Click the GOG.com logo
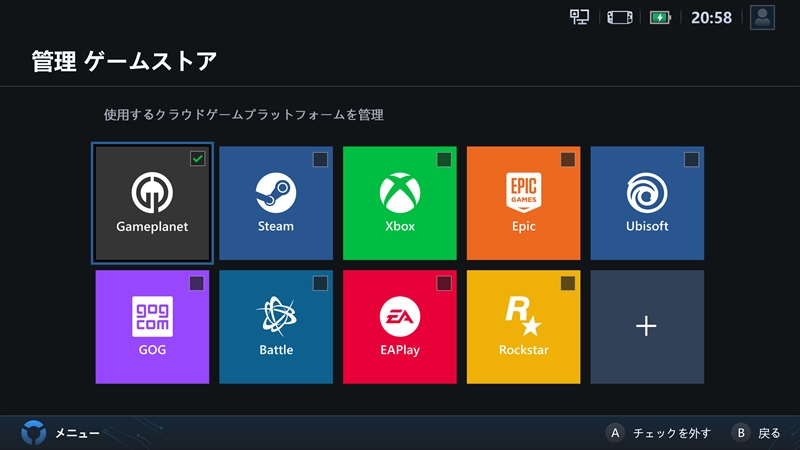The height and width of the screenshot is (450, 800). point(152,316)
